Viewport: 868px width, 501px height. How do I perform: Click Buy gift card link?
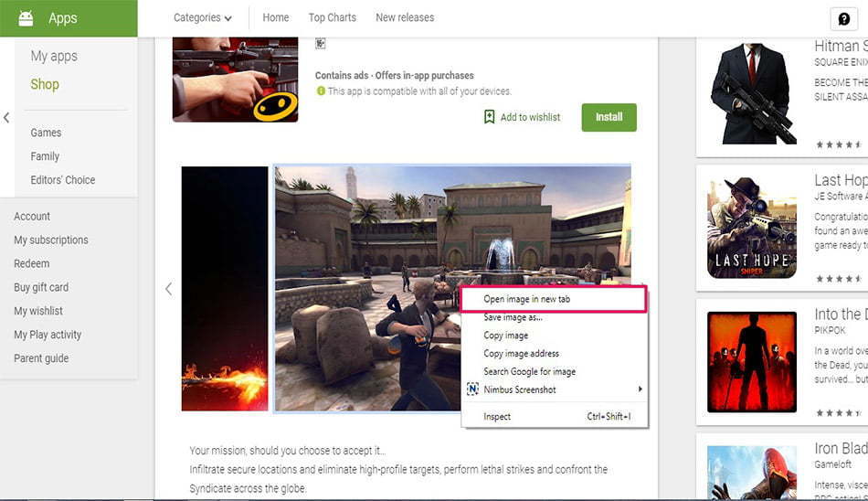(41, 287)
